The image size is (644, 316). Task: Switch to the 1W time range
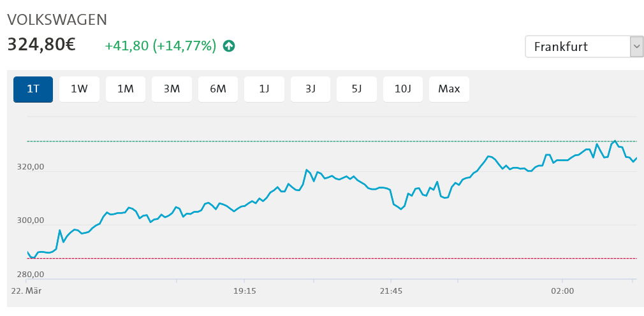[x=79, y=89]
